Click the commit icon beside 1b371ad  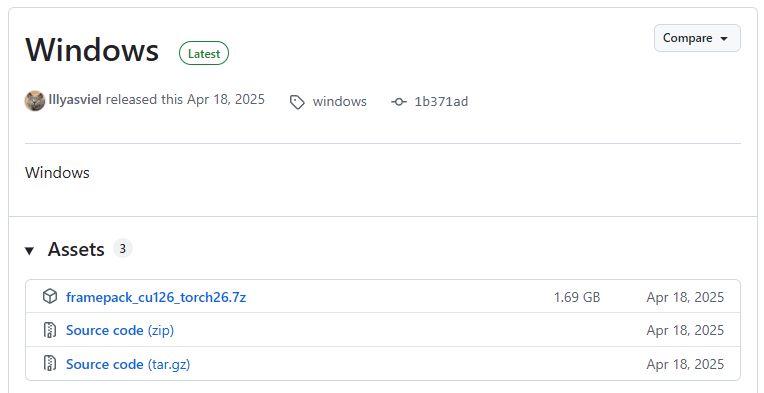399,102
